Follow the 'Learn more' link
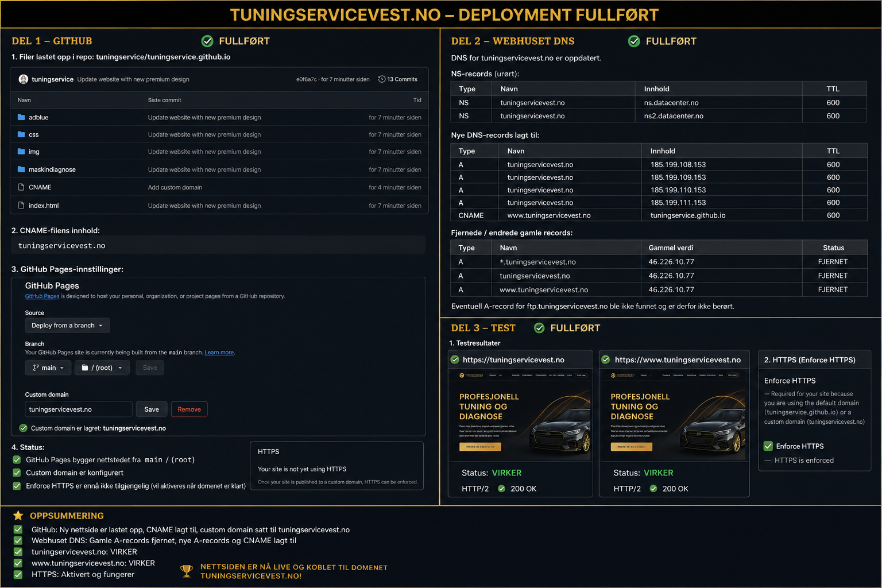882x588 pixels. point(219,353)
